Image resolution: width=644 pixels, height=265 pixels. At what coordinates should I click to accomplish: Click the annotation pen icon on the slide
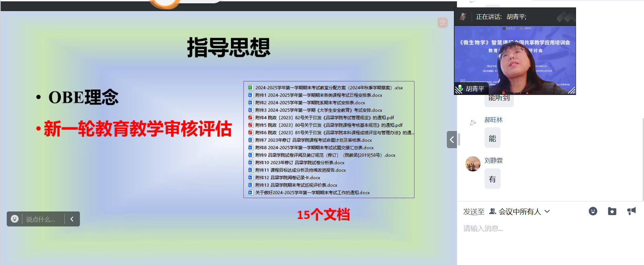pos(442,23)
